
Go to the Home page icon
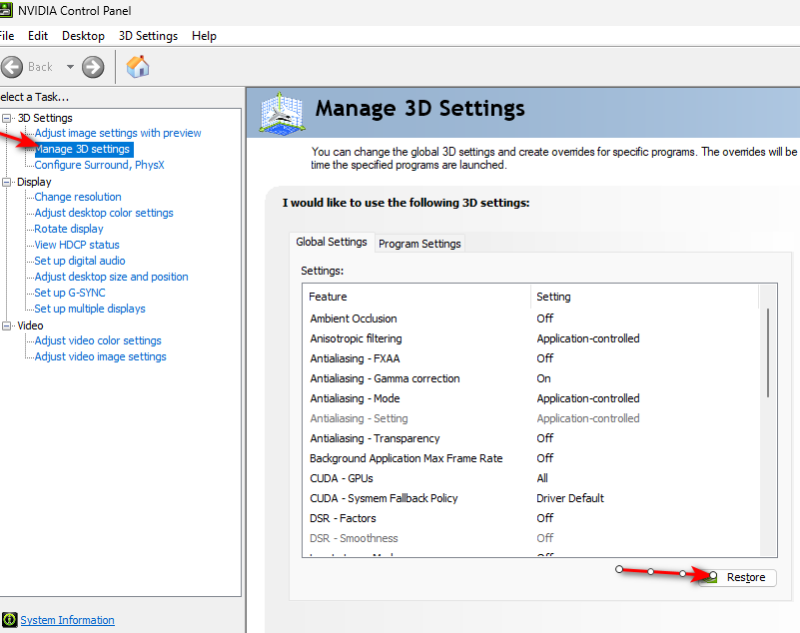(138, 67)
